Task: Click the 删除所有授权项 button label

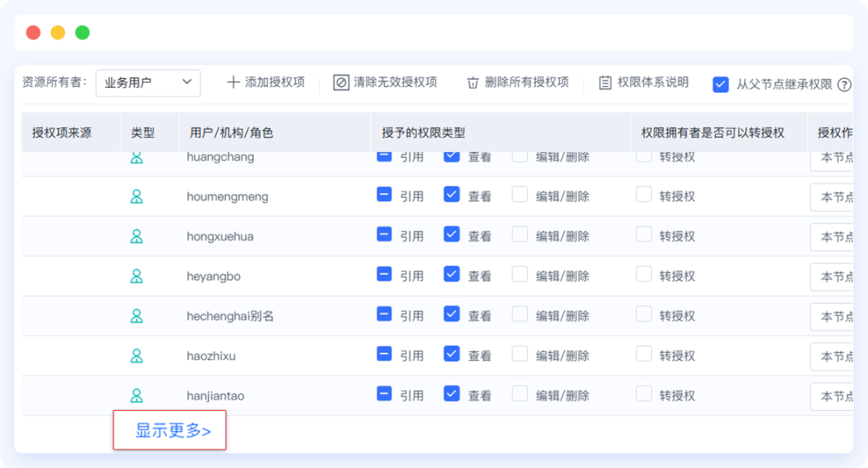Action: 526,82
